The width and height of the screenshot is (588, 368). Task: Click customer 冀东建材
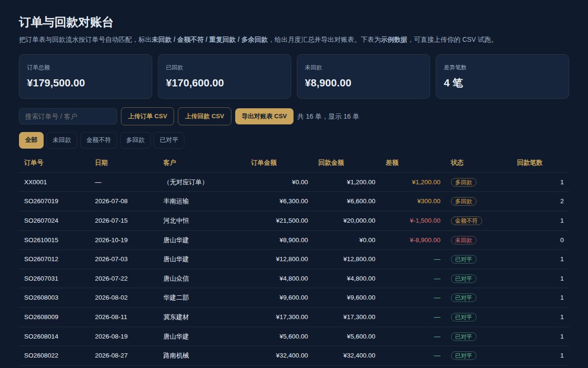point(176,317)
